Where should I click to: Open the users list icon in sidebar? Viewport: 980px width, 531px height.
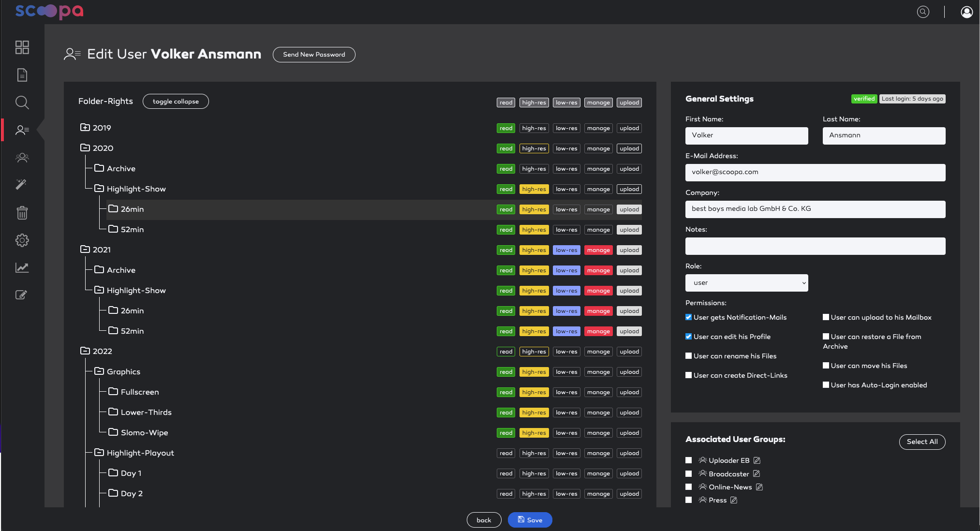22,130
